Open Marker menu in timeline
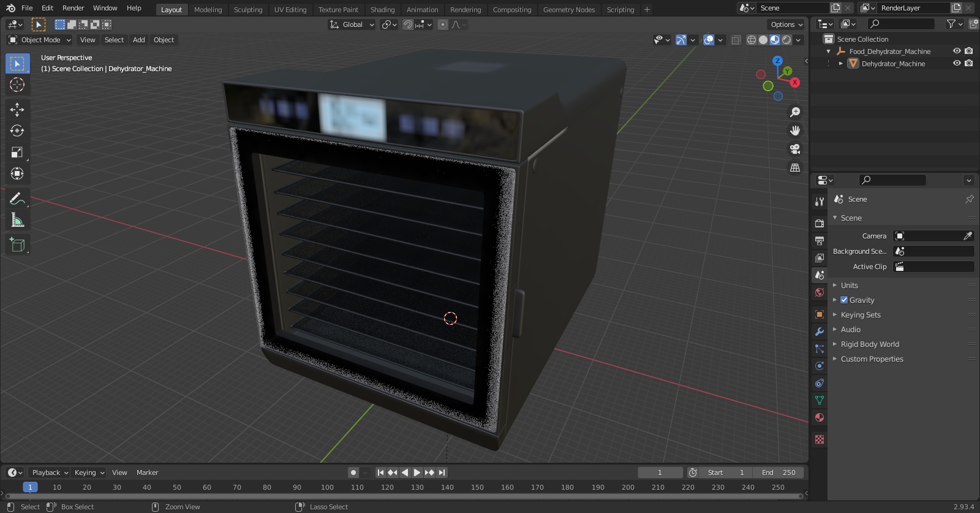The height and width of the screenshot is (513, 980). pyautogui.click(x=147, y=473)
